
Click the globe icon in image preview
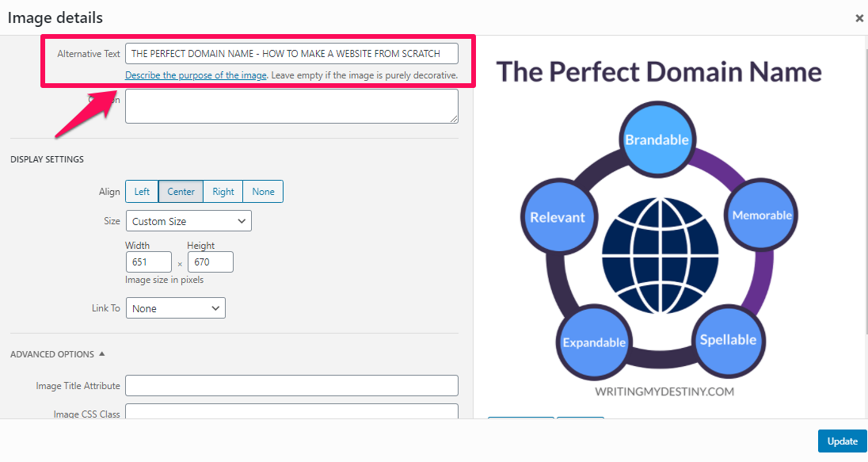click(660, 246)
